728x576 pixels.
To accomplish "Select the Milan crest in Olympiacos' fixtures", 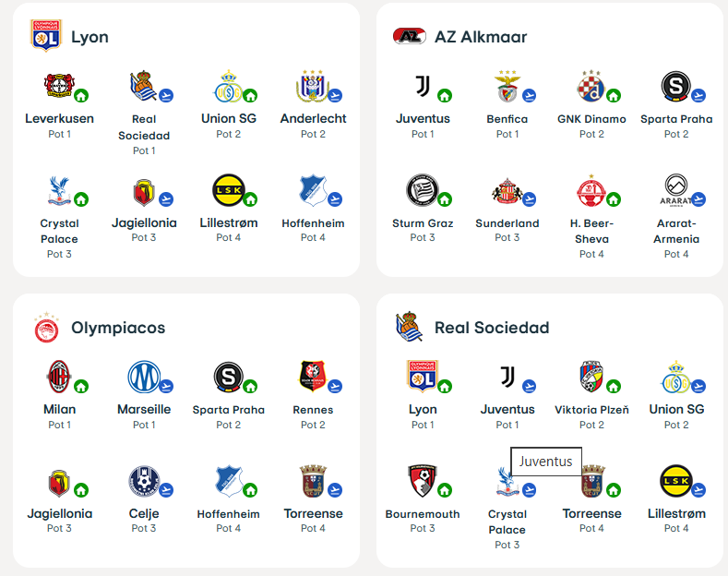I will 59,377.
